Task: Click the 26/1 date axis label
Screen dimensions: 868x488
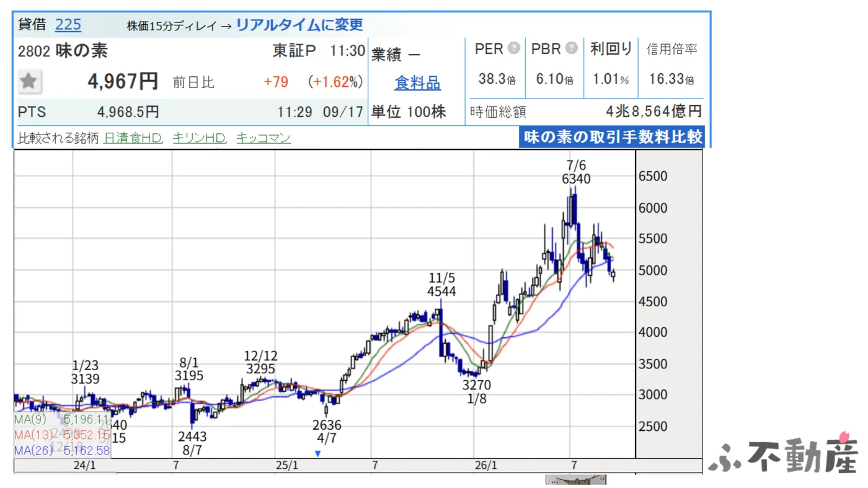Action: click(485, 465)
